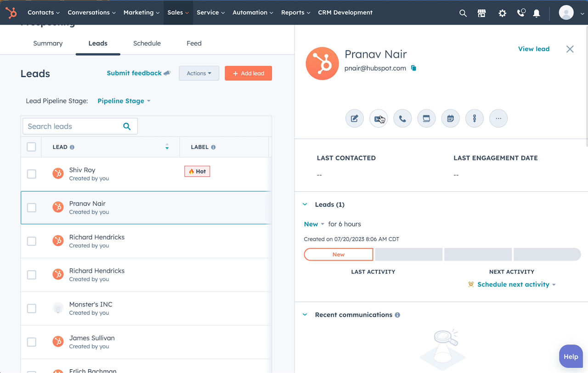The image size is (588, 373).
Task: Click the call phone icon for Pranav Nair
Action: tap(402, 118)
